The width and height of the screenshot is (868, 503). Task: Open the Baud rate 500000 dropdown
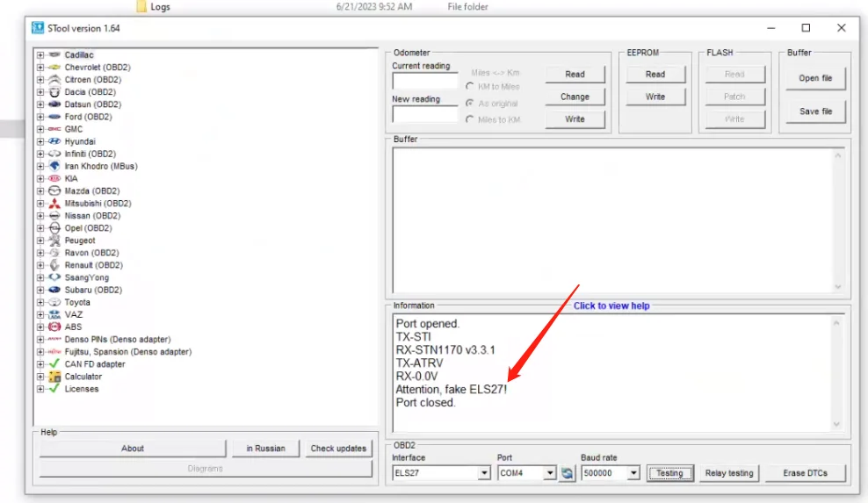(x=633, y=473)
